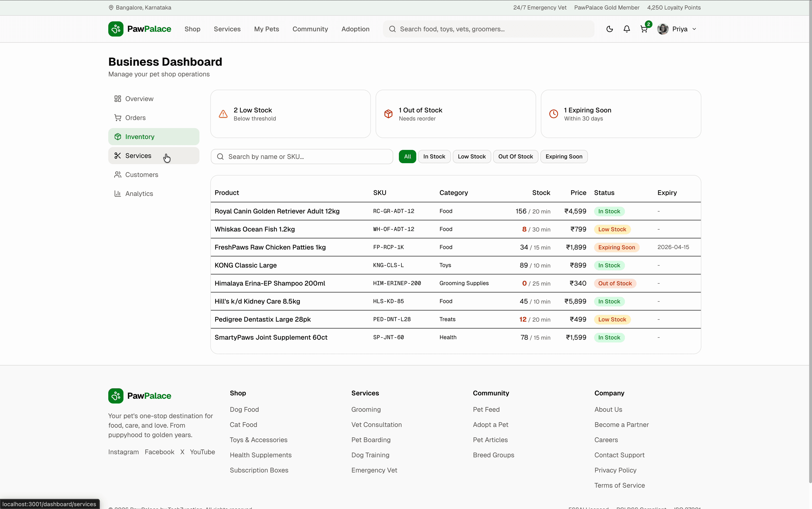This screenshot has height=509, width=812.
Task: Click the expiring soon clock icon
Action: (x=553, y=114)
